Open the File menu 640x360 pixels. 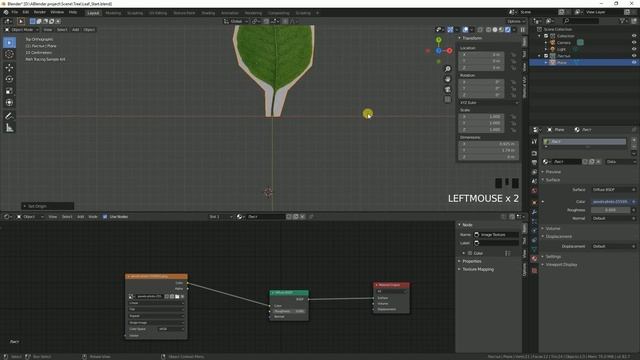point(15,12)
